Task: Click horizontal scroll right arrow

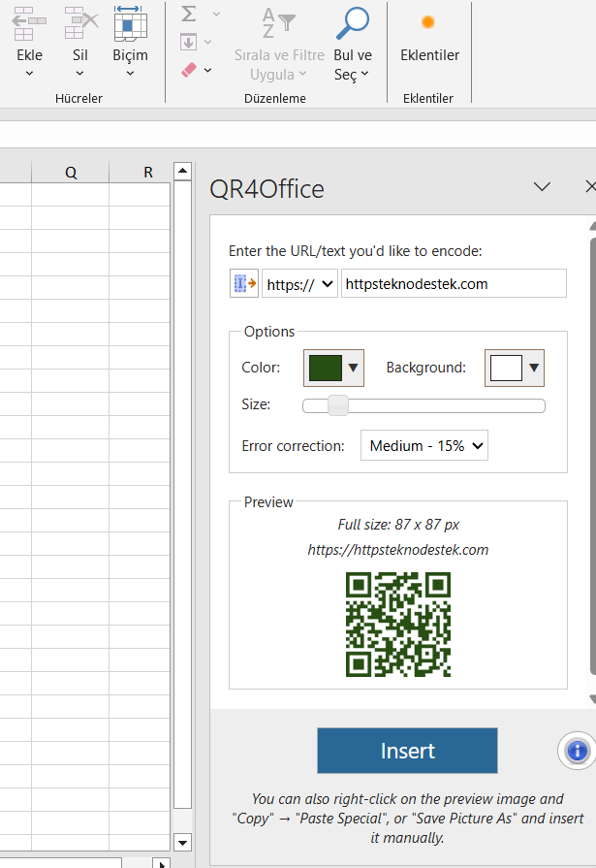Action: [162, 863]
